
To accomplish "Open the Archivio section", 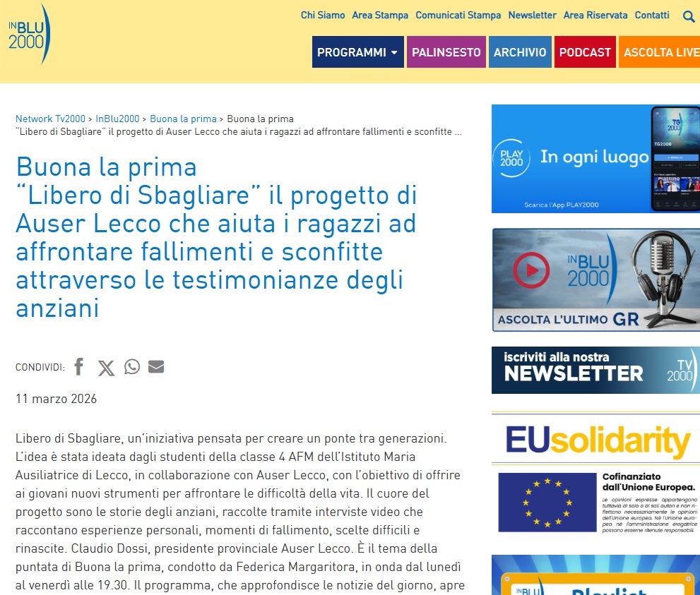I will (x=520, y=52).
